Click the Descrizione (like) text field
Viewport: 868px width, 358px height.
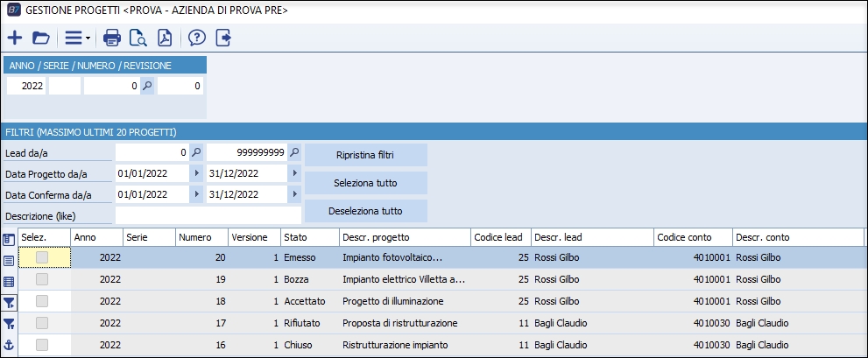[x=208, y=215]
